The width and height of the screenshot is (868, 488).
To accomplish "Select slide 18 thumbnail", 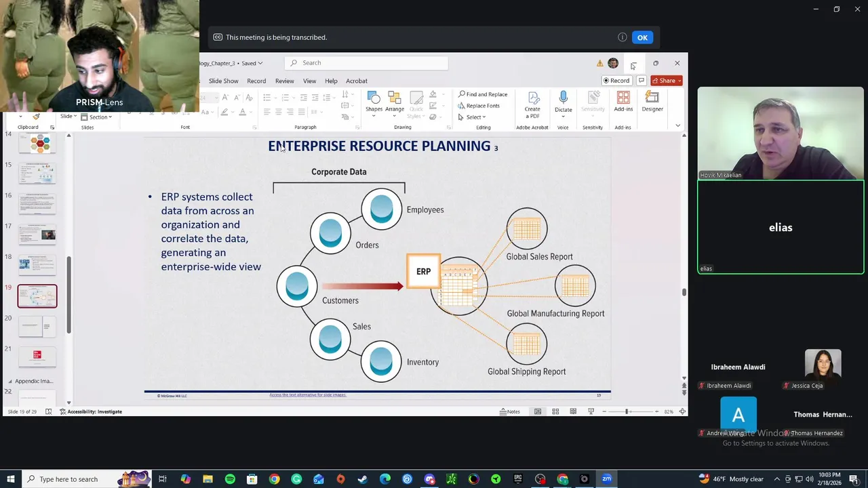I will (x=37, y=264).
